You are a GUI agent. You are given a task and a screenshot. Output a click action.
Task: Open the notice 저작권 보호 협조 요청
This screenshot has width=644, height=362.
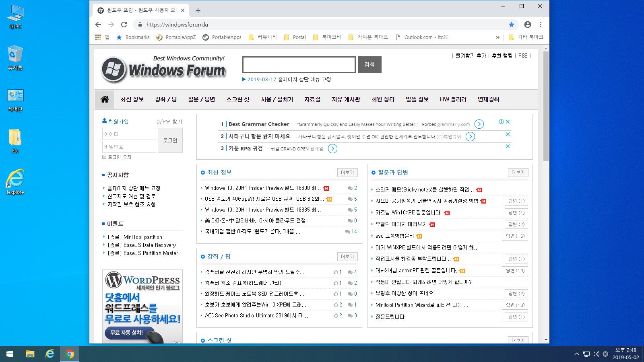point(131,204)
